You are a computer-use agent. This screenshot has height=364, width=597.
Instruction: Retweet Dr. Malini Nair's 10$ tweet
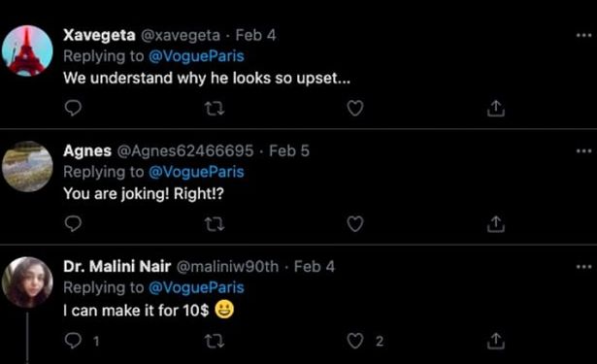tap(215, 341)
